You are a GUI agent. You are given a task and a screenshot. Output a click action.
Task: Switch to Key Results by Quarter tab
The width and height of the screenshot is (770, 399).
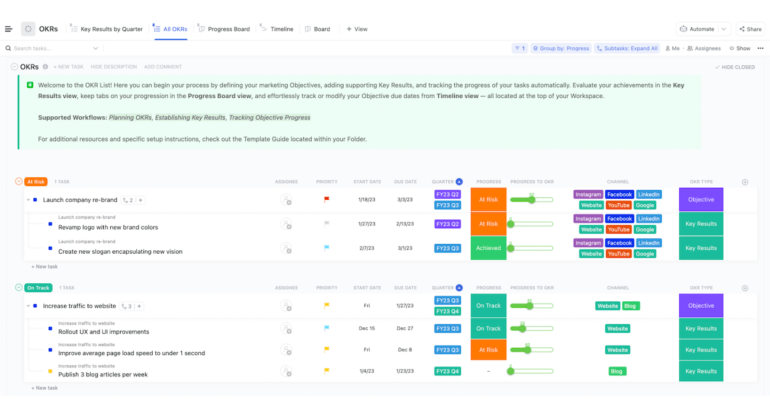click(107, 29)
